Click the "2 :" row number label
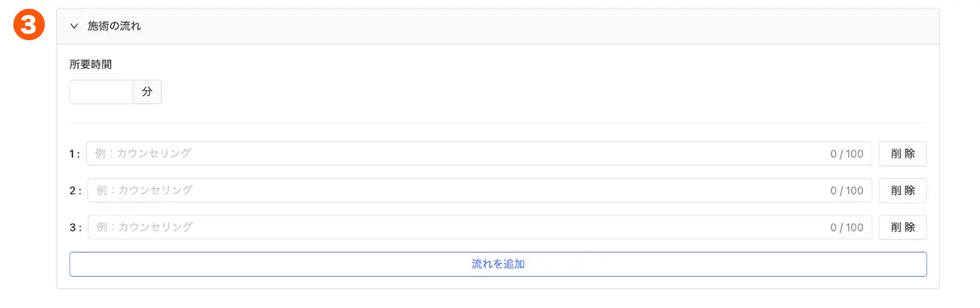 [74, 191]
